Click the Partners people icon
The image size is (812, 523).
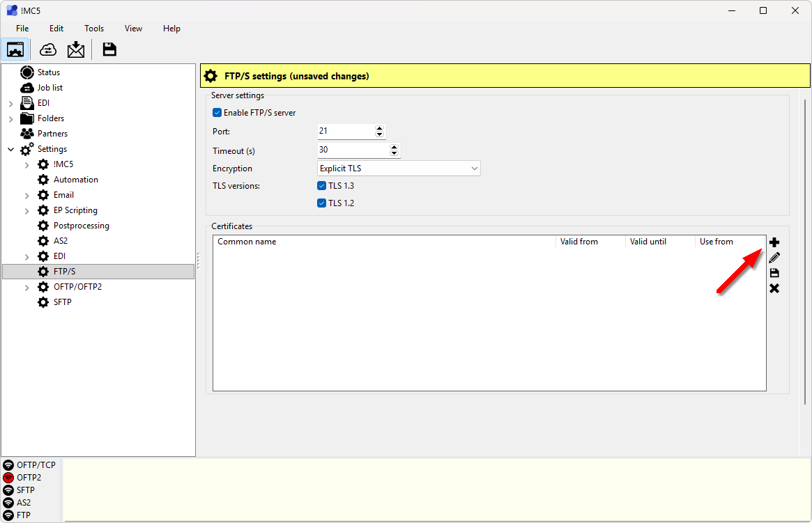coord(27,134)
